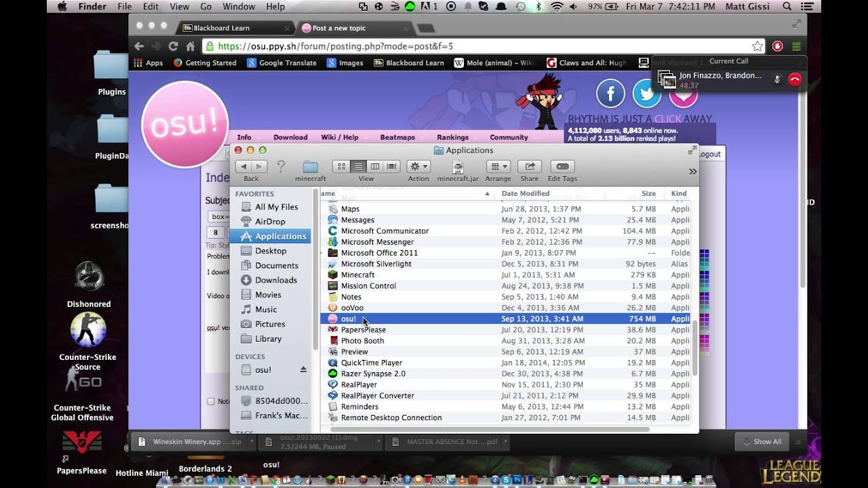Select AirDrop in Finder sidebar
Viewport: 868px width, 488px height.
(270, 222)
